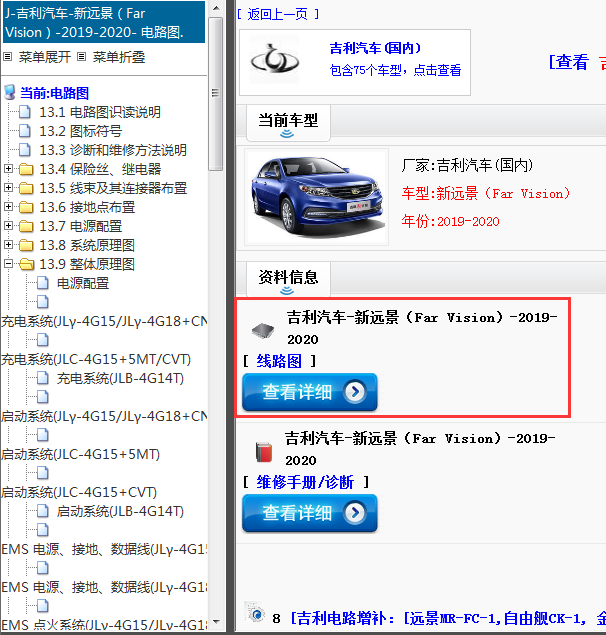Click folder icon of 13.6 接地点布置
This screenshot has width=606, height=635.
point(26,207)
